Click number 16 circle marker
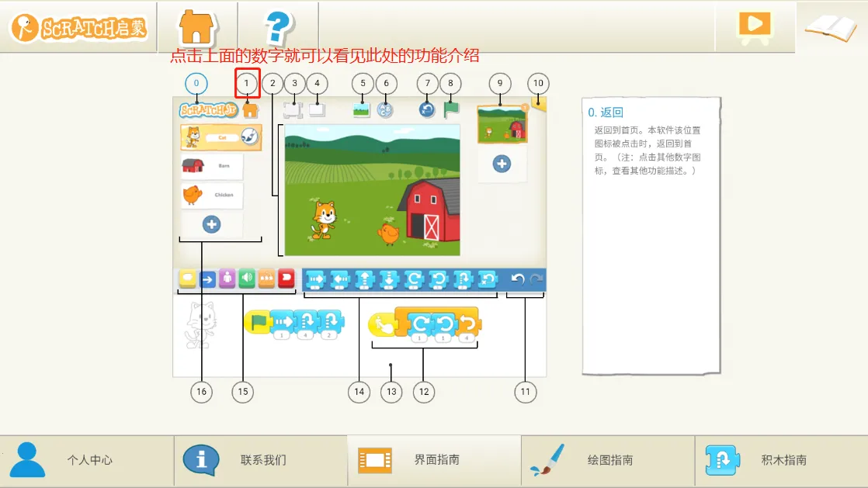This screenshot has height=488, width=868. pyautogui.click(x=201, y=392)
